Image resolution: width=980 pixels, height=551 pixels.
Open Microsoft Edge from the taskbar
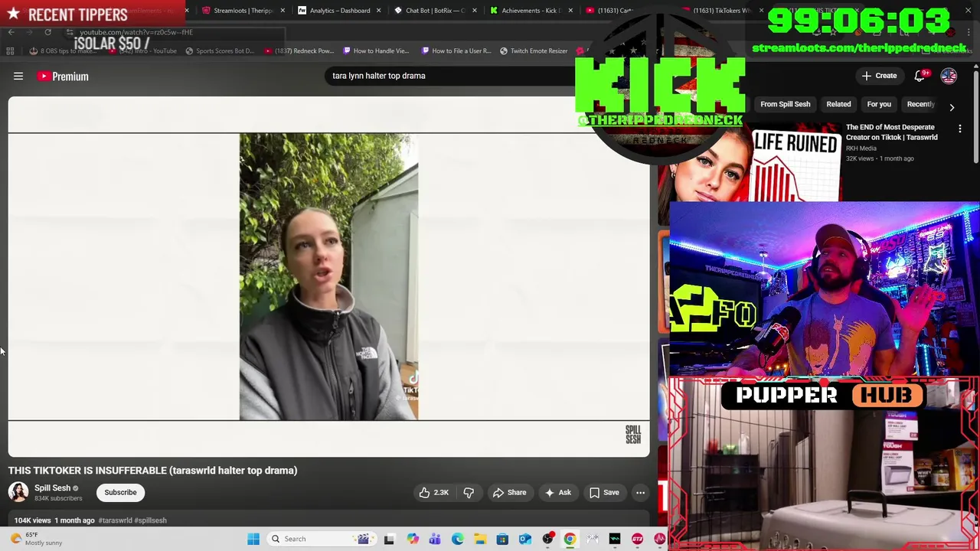[457, 539]
